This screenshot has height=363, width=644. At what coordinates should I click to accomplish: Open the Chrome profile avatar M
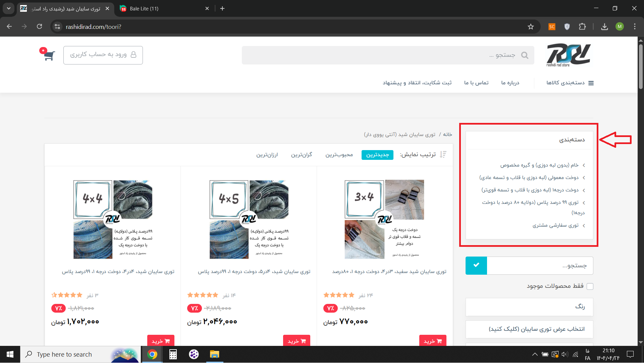point(620,27)
